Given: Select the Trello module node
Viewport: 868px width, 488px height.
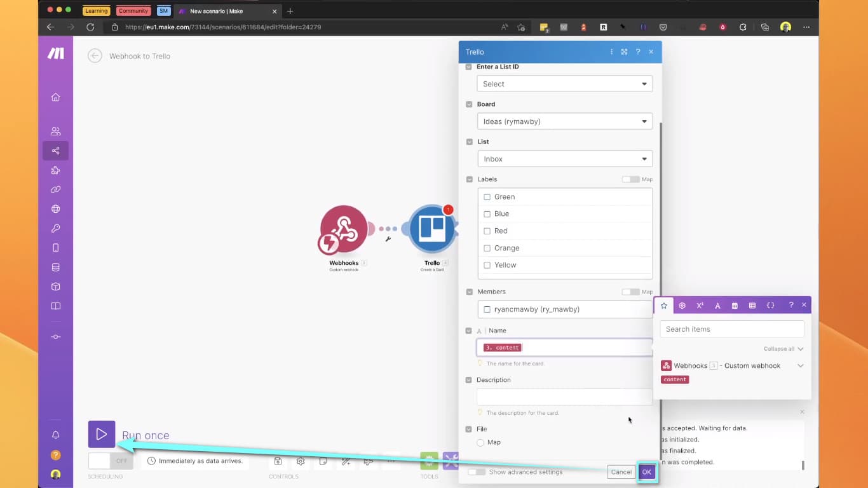Looking at the screenshot, I should point(431,229).
